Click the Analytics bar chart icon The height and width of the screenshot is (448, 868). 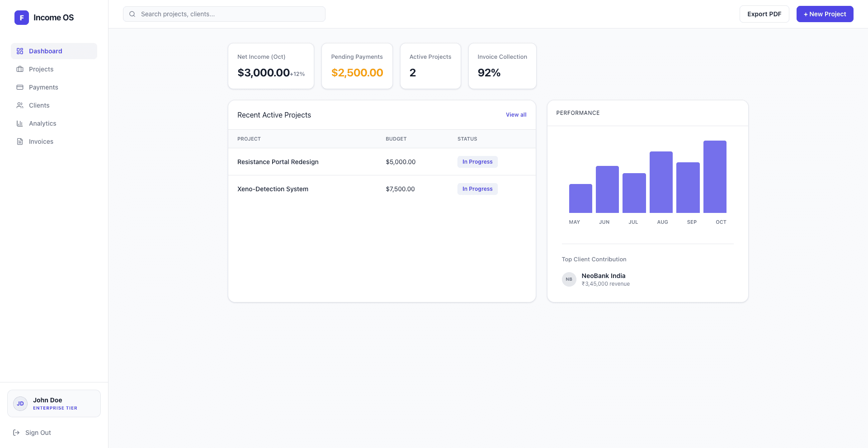click(20, 123)
